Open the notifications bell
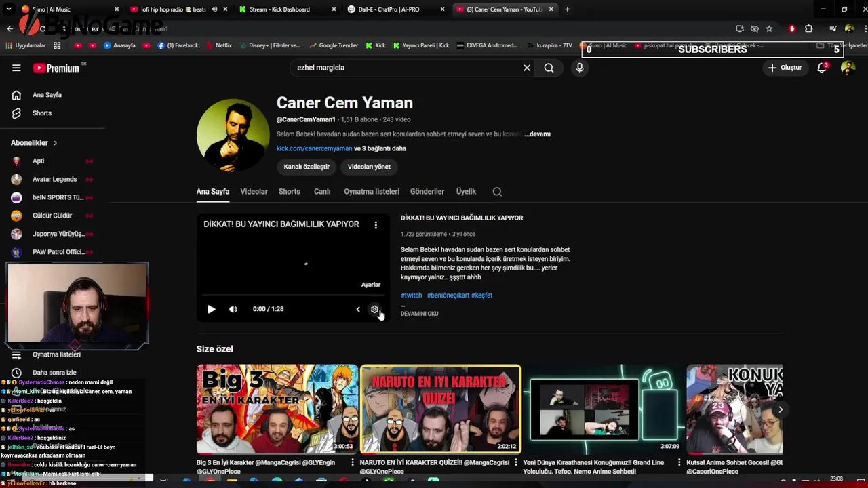The height and width of the screenshot is (488, 868). pos(822,68)
